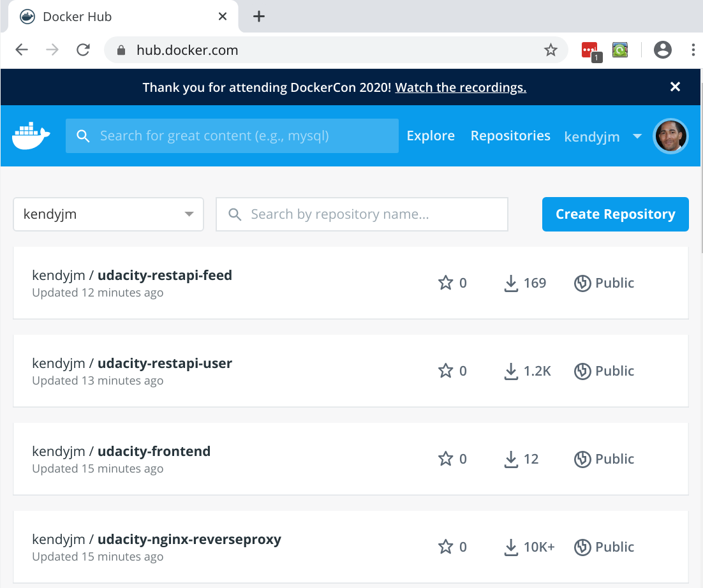
Task: Click the 1.2K pull count
Action: point(537,371)
